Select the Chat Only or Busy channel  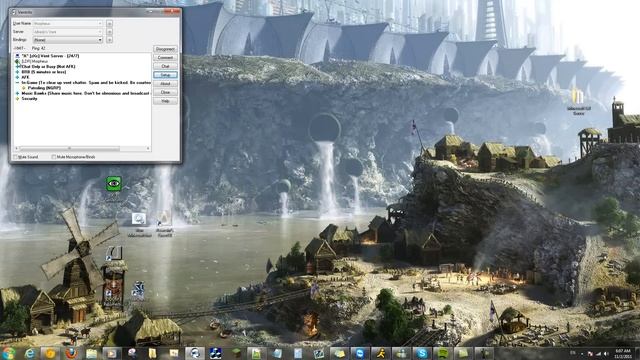(48, 66)
